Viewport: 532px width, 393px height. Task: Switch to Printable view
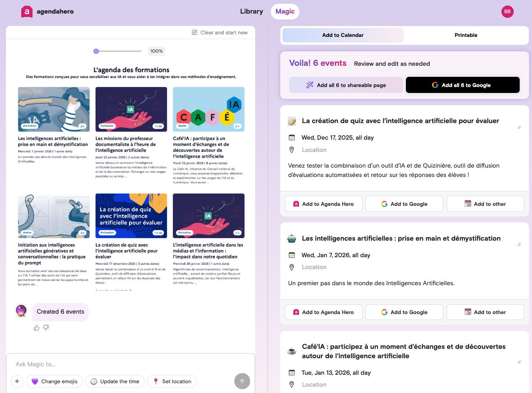click(466, 35)
